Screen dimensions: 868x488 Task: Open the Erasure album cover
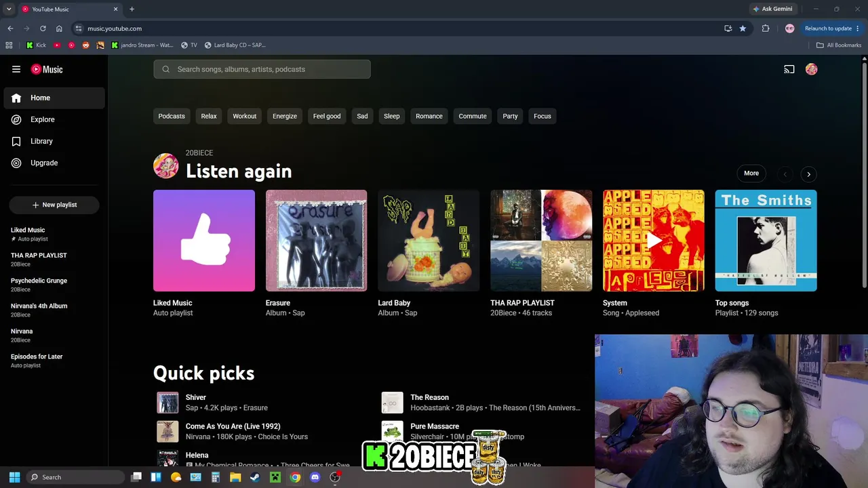pyautogui.click(x=316, y=241)
